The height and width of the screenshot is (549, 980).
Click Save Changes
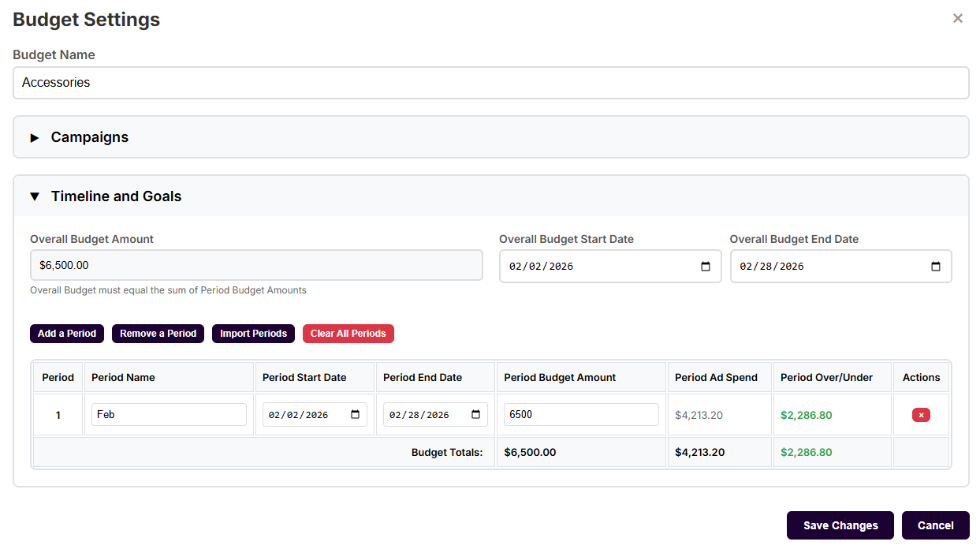click(x=840, y=525)
